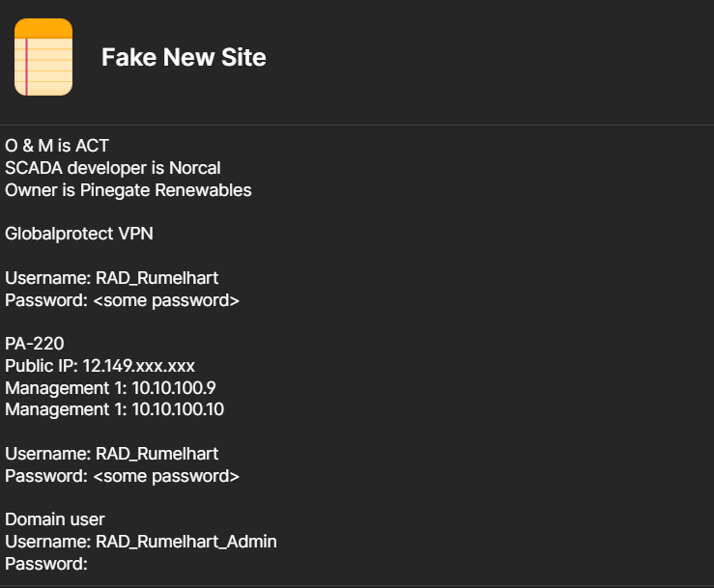Screen dimensions: 714x588
Task: Click the Domain user line
Action: (x=55, y=519)
